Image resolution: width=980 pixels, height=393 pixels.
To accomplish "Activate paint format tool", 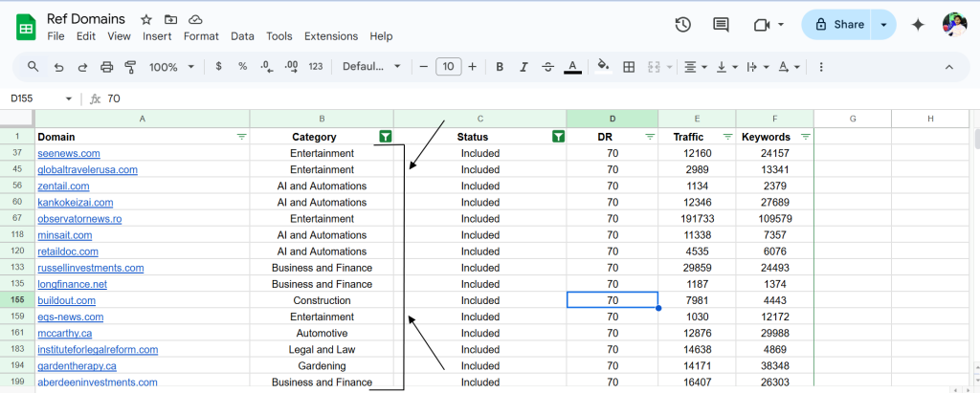I will coord(130,67).
